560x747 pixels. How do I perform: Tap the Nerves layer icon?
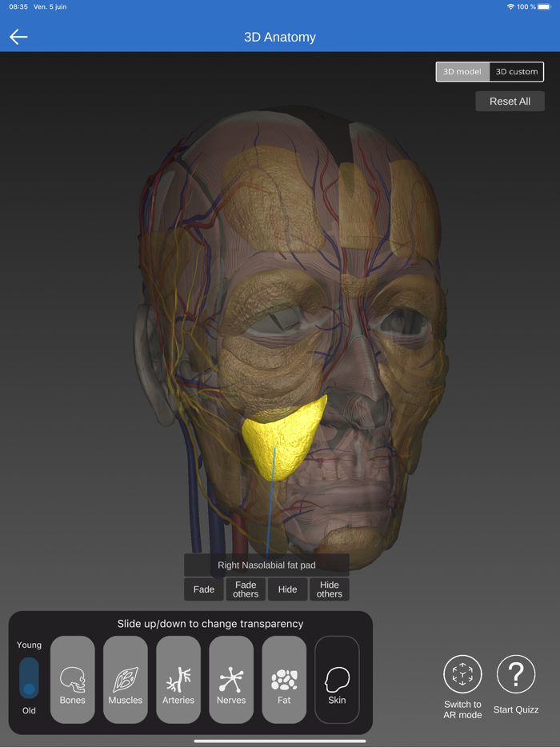click(231, 680)
